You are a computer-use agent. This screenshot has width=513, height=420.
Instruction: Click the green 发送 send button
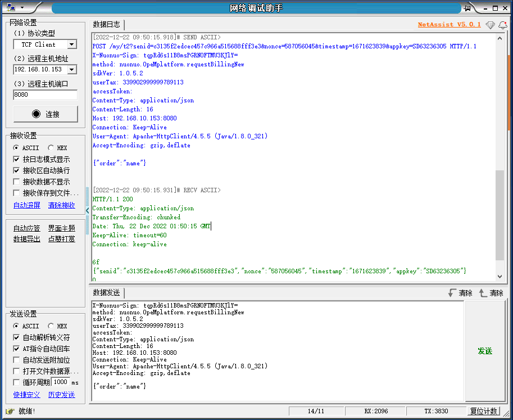click(x=485, y=351)
